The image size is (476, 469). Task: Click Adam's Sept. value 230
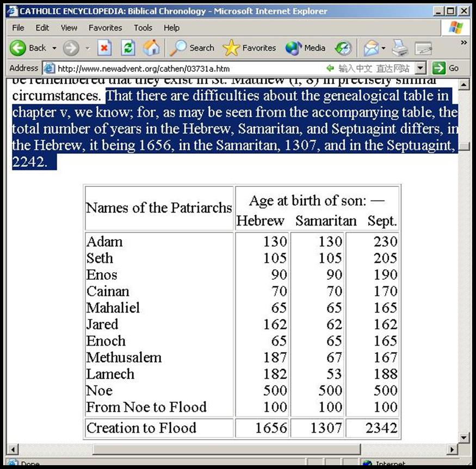click(x=385, y=242)
